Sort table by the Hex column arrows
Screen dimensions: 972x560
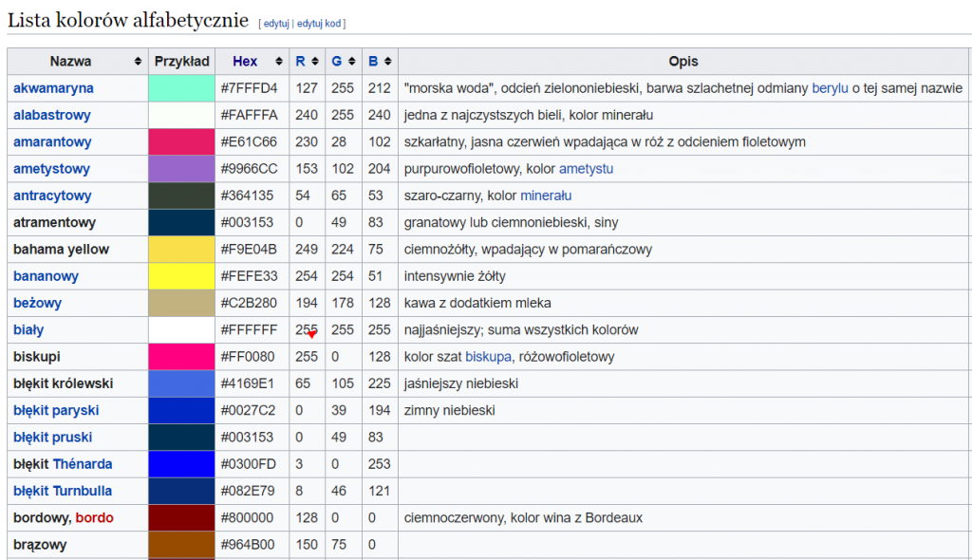279,62
